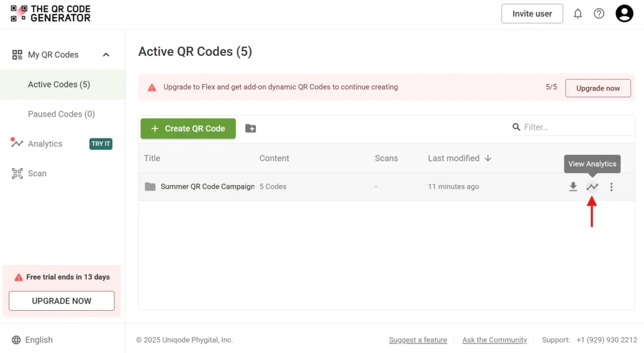Click the Upgrade now banner button
644x353 pixels.
[597, 88]
